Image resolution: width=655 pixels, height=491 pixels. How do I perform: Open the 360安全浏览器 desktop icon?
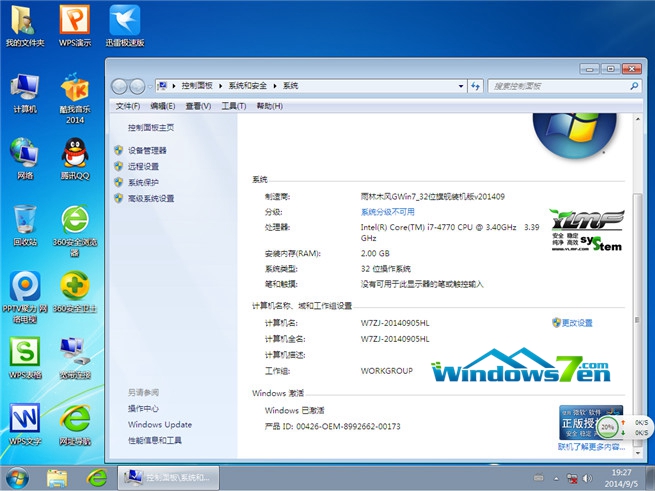(x=74, y=222)
